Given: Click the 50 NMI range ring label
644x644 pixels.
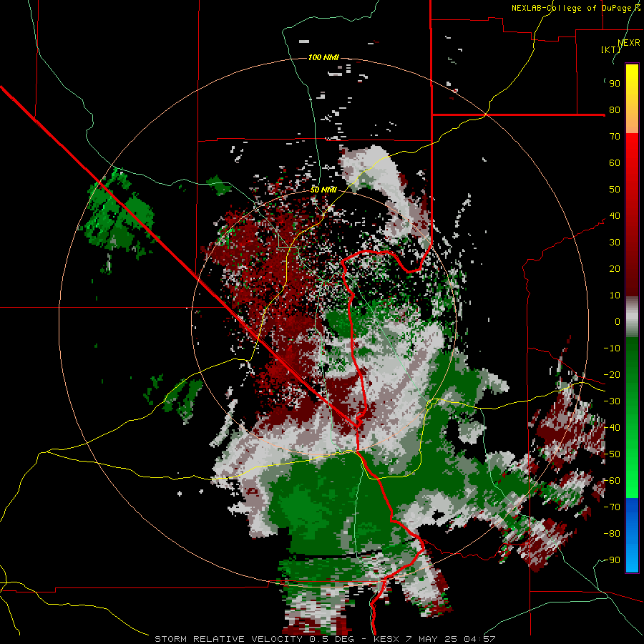Looking at the screenshot, I should [323, 190].
